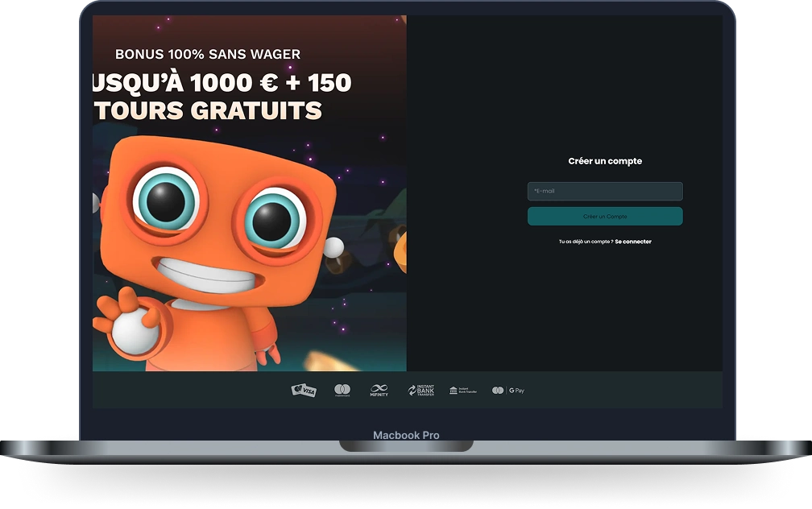Click the TOURS GRATUITS banner headline
The image size is (812, 509).
point(208,110)
